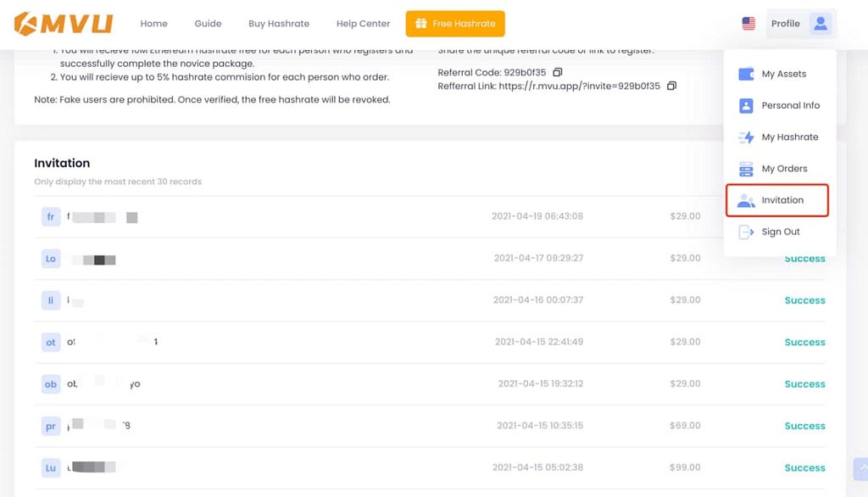Click the 'fr' user avatar badge
Viewport: 868px width, 497px height.
pyautogui.click(x=51, y=216)
